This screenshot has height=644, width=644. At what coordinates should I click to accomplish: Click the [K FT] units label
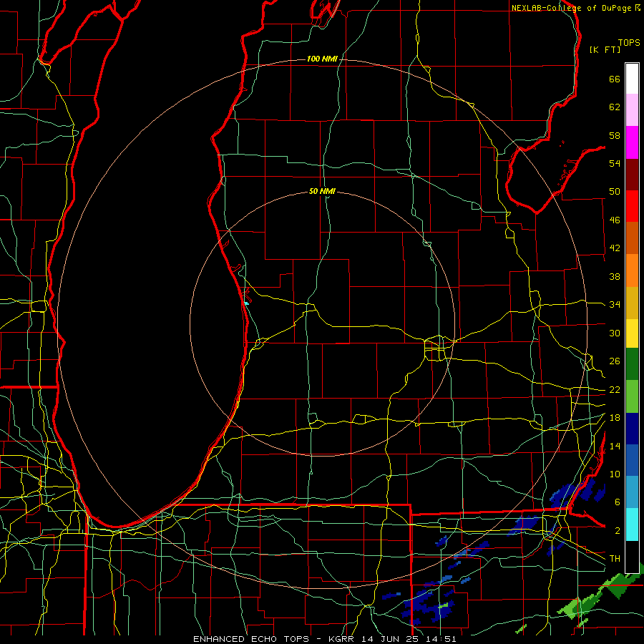click(605, 50)
